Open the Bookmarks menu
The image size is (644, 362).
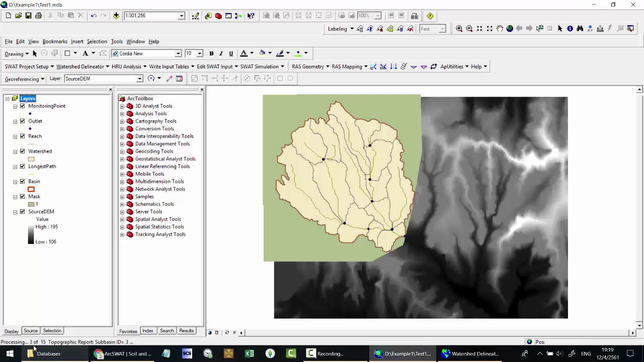click(55, 41)
